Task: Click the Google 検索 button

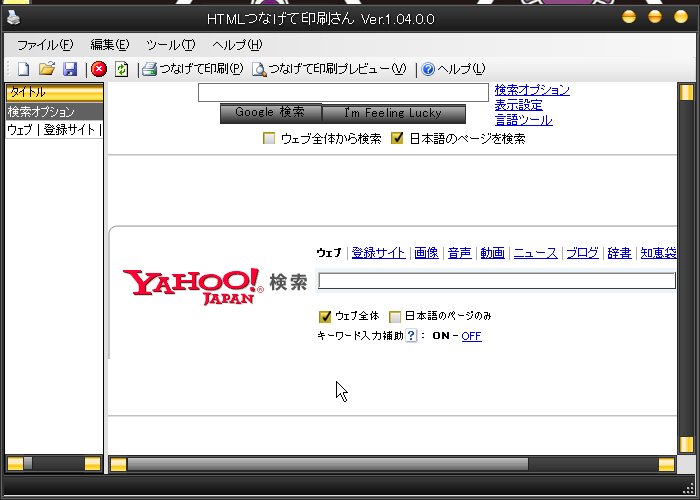Action: tap(271, 113)
